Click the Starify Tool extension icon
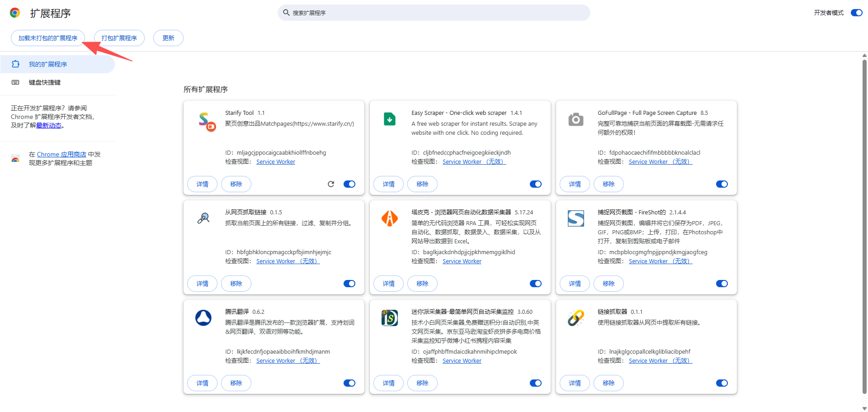868x412 pixels. coord(208,121)
